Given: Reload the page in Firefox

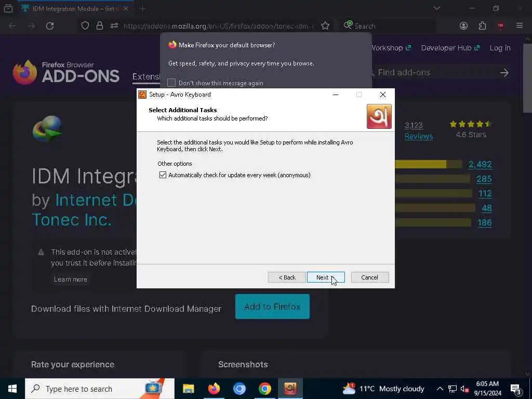Looking at the screenshot, I should 50,26.
